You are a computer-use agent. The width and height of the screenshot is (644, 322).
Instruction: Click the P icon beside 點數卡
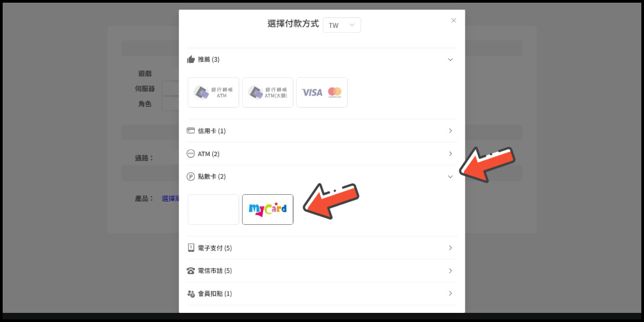pyautogui.click(x=191, y=177)
